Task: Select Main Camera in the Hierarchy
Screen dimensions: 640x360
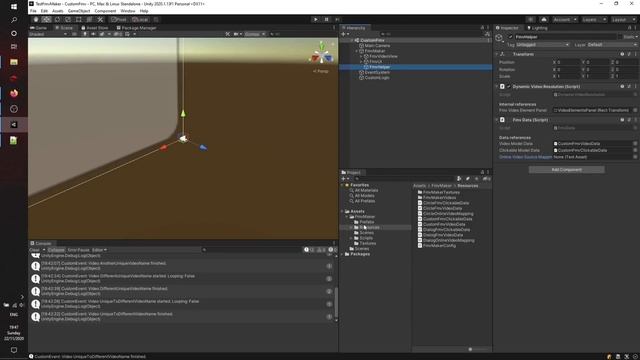Action: point(377,46)
